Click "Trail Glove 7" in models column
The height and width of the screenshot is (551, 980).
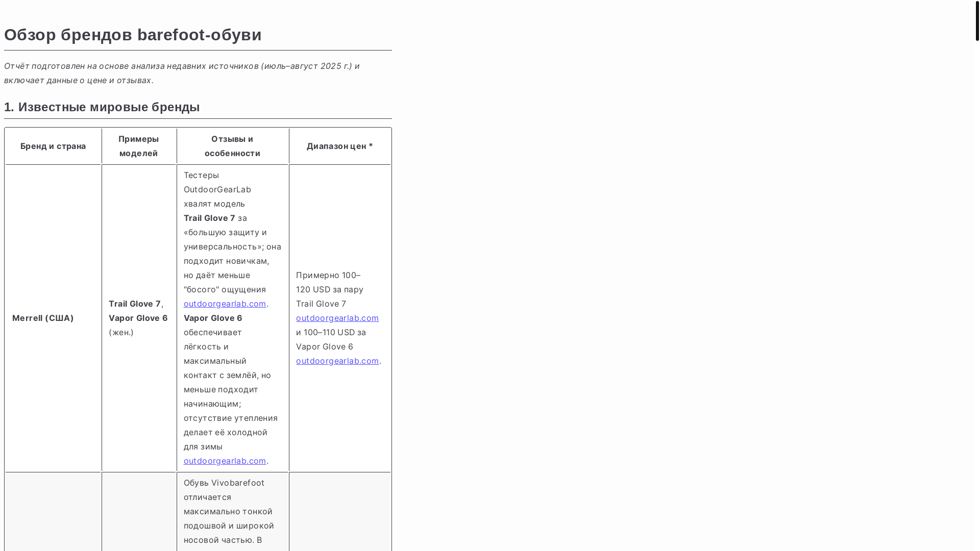135,304
